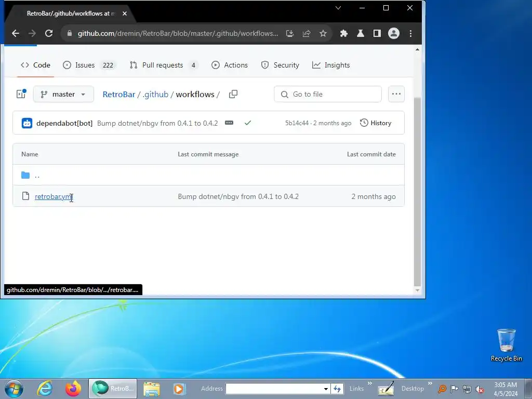Open the tab search chevron
The image size is (532, 399).
point(338,8)
